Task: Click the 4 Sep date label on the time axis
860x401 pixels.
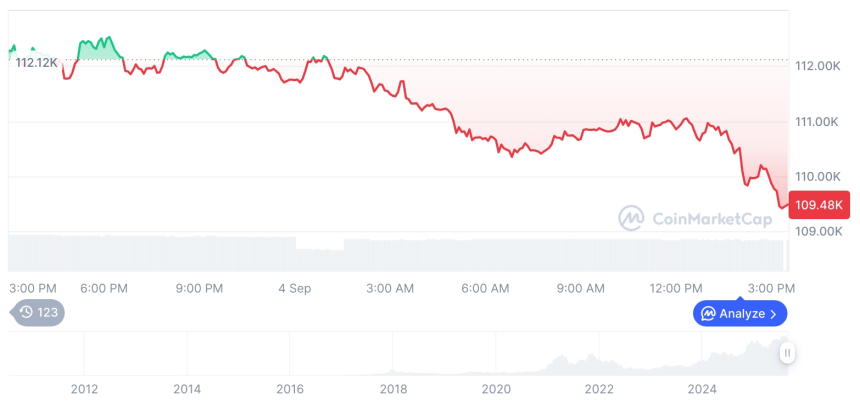Action: [295, 288]
